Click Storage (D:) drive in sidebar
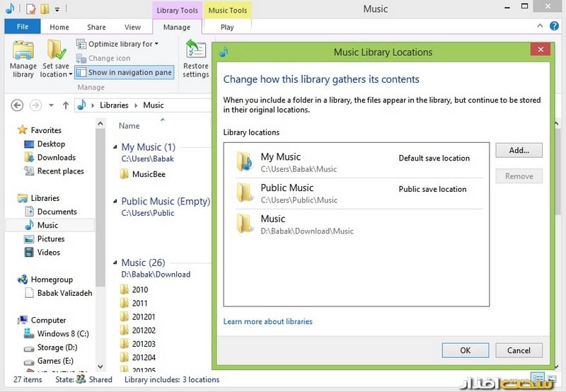This screenshot has width=566, height=392. click(x=57, y=347)
